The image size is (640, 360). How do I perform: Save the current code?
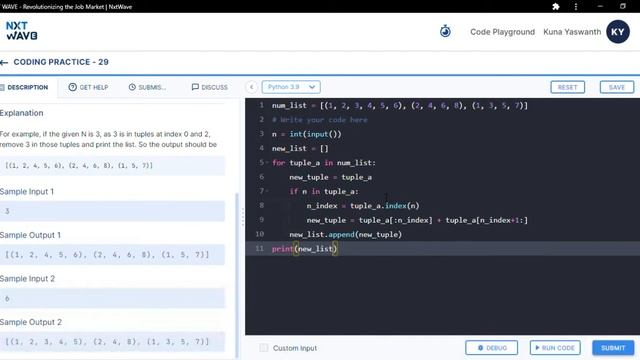point(617,87)
